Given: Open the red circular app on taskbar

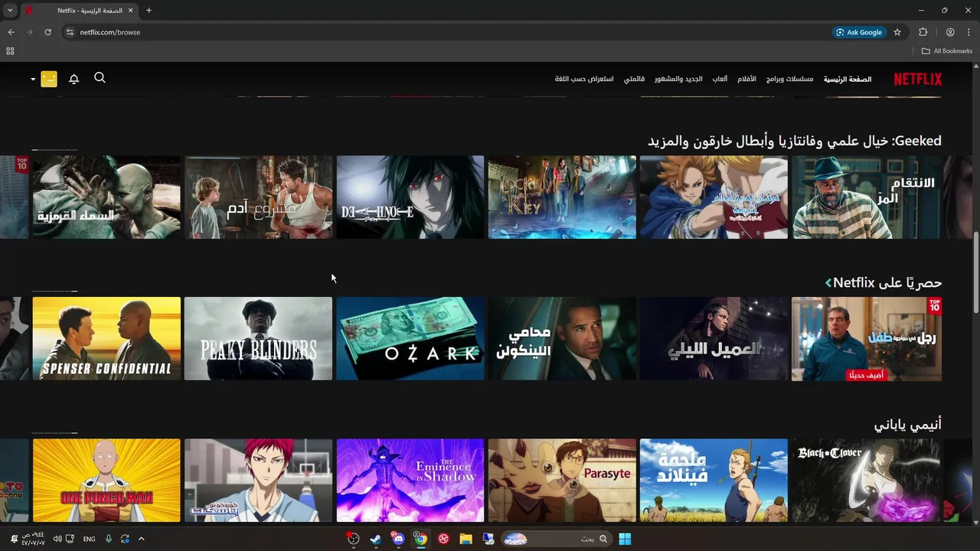Looking at the screenshot, I should (443, 539).
